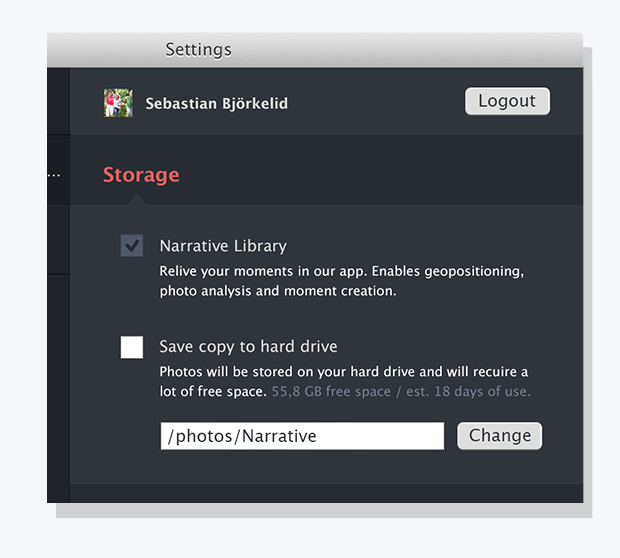Click the Settings window title

pyautogui.click(x=198, y=50)
